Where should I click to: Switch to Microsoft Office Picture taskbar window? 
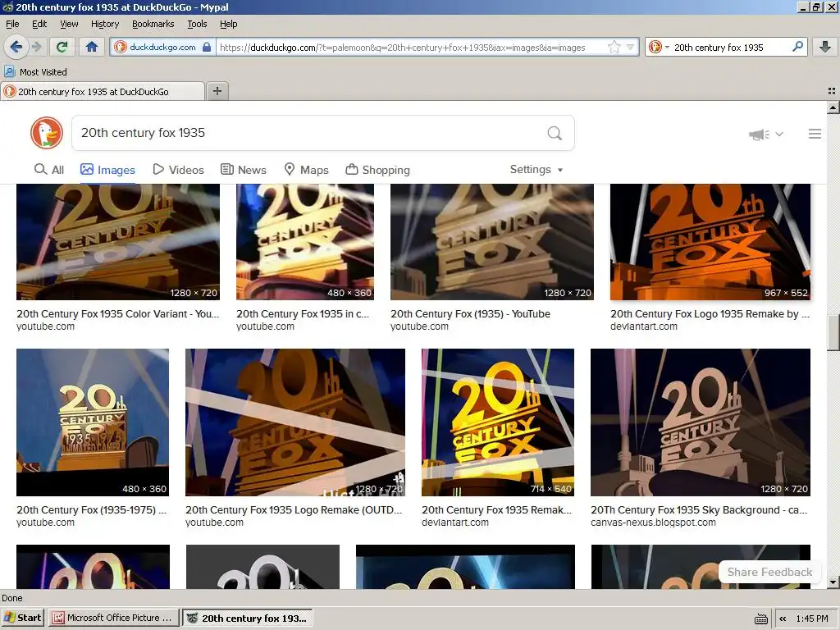(x=112, y=618)
